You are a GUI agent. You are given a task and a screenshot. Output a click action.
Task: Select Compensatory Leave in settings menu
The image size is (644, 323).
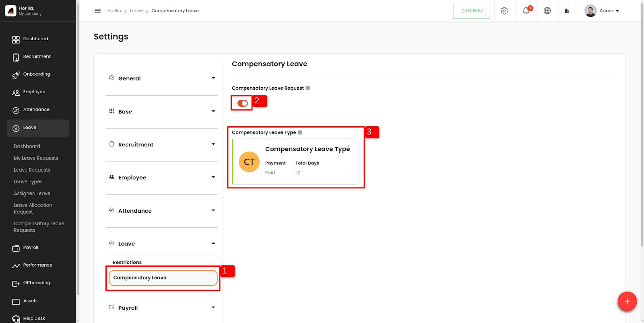click(163, 278)
